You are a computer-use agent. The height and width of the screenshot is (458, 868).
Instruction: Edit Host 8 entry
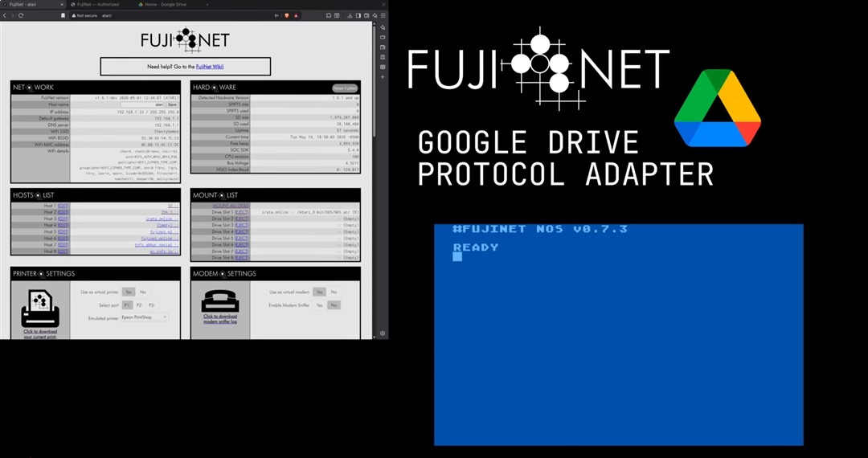(x=63, y=251)
